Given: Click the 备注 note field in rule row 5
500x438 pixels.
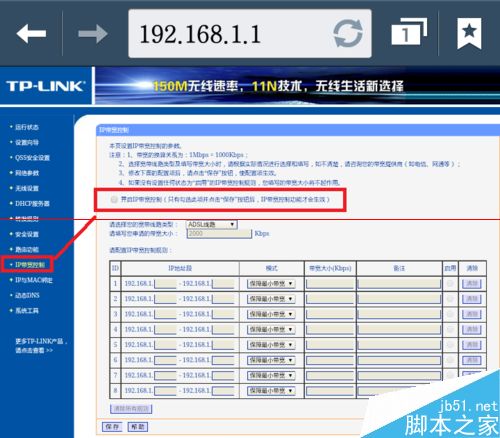Looking at the screenshot, I should tap(399, 345).
